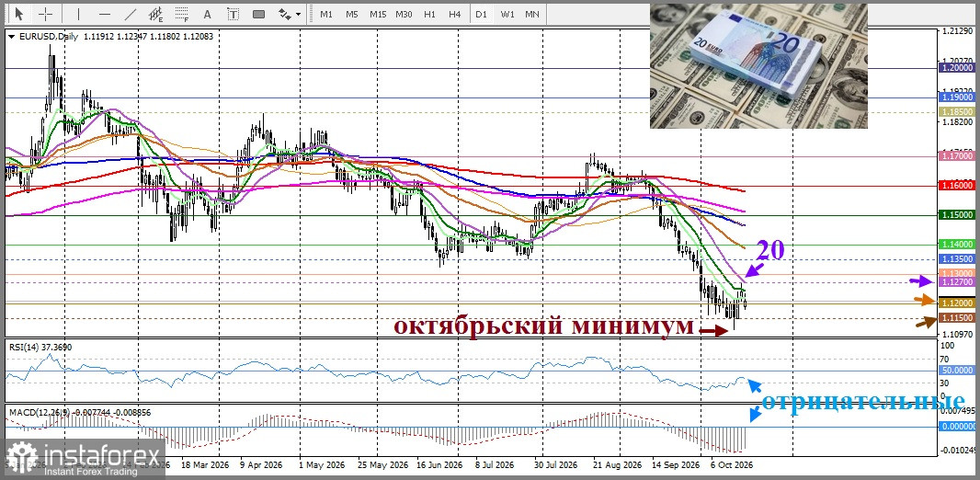Click the 1.17000 level price label
Image resolution: width=980 pixels, height=480 pixels.
point(958,155)
